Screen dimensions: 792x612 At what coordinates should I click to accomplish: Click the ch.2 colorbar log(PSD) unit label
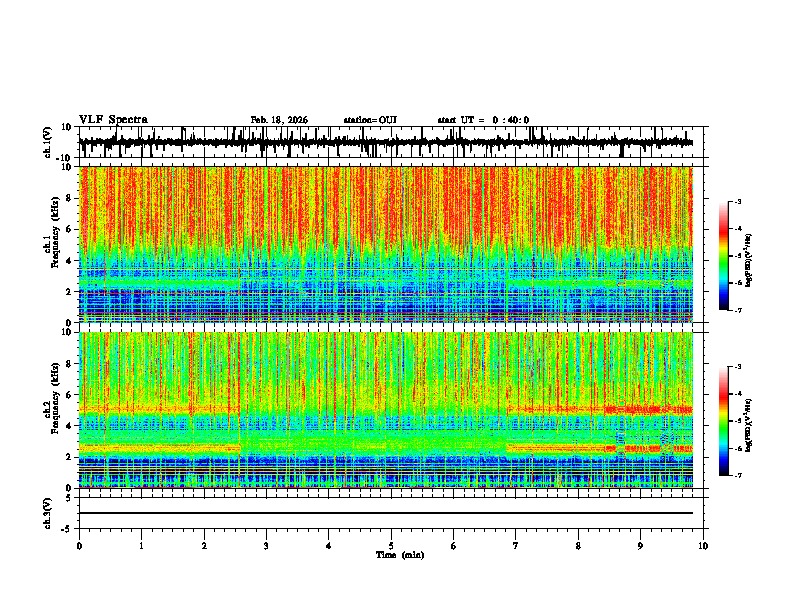[x=748, y=425]
